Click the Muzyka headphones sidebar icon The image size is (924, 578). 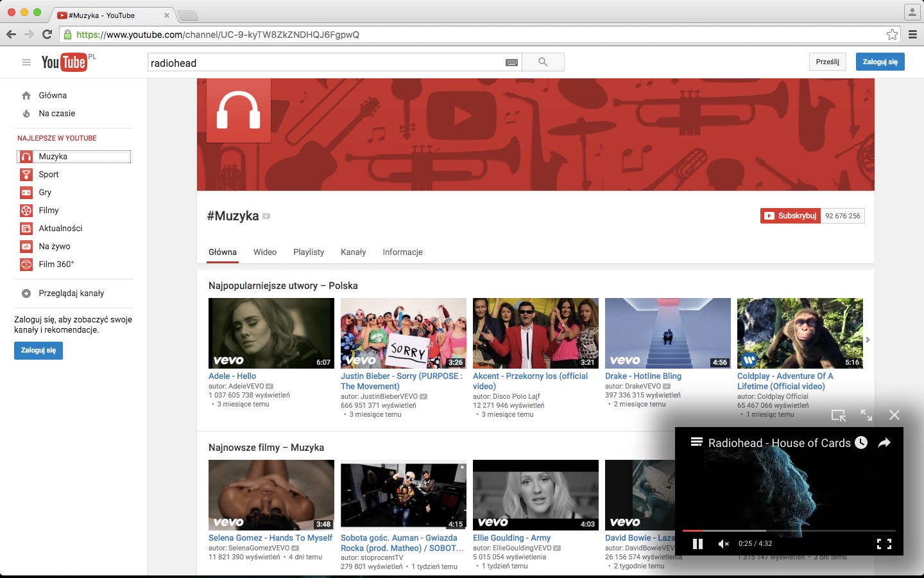(x=26, y=157)
